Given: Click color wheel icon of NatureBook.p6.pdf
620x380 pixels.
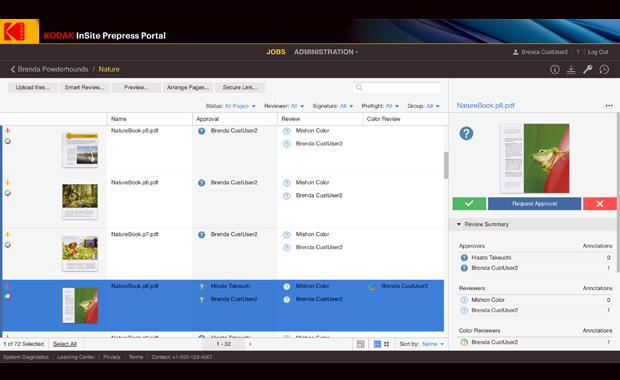Looking at the screenshot, I should [x=8, y=193].
